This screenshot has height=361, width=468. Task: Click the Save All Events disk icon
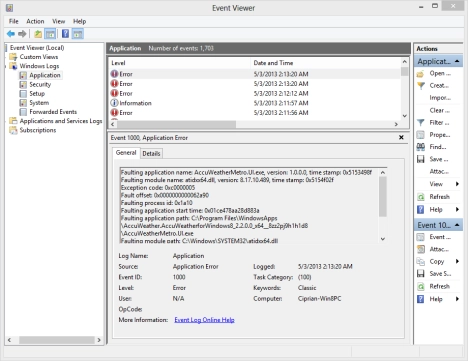[421, 159]
